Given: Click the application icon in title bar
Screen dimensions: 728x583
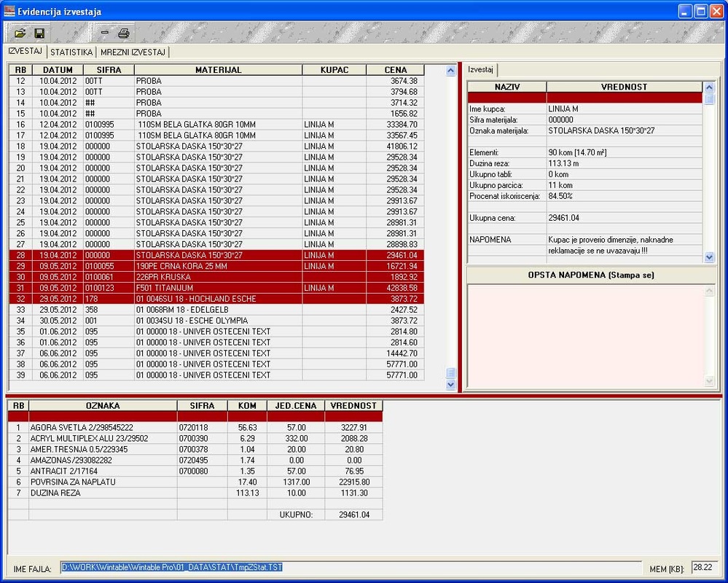Looking at the screenshot, I should point(9,11).
